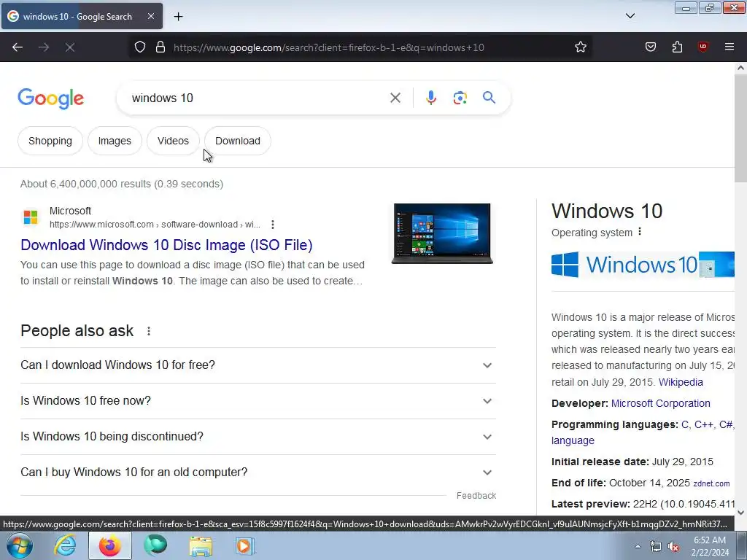This screenshot has width=747, height=560.
Task: Switch to the 'windows 10 - Google Search' tab
Action: (x=82, y=16)
